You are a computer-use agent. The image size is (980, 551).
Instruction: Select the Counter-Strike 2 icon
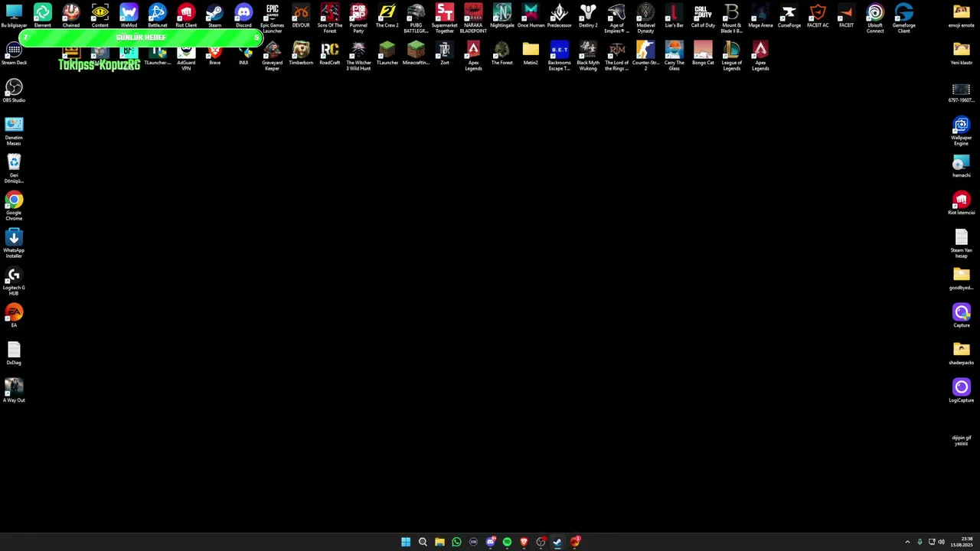pos(645,56)
